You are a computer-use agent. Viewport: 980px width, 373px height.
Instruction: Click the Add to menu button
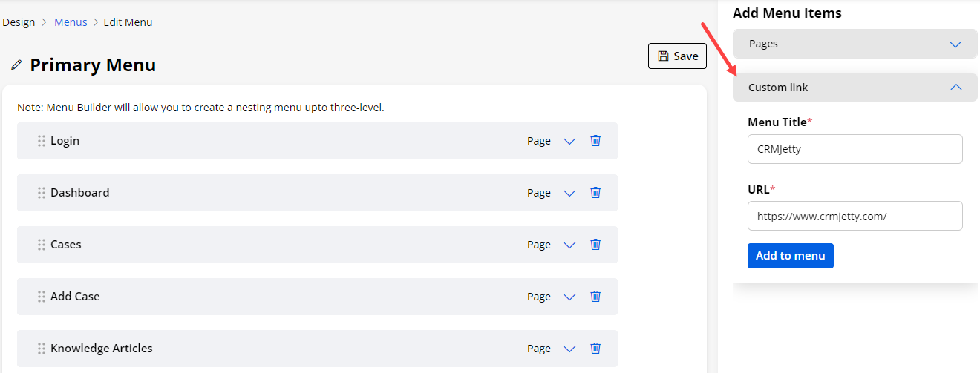pos(790,256)
